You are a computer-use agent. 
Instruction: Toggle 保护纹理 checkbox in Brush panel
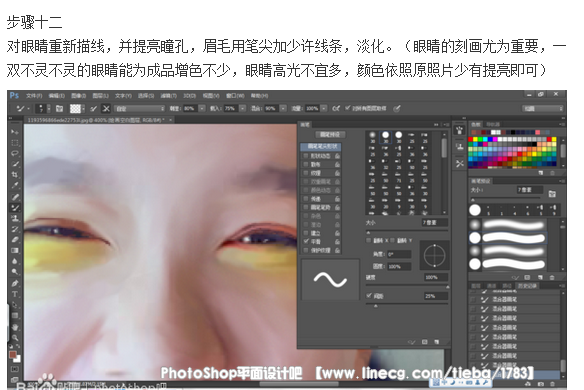pyautogui.click(x=306, y=250)
